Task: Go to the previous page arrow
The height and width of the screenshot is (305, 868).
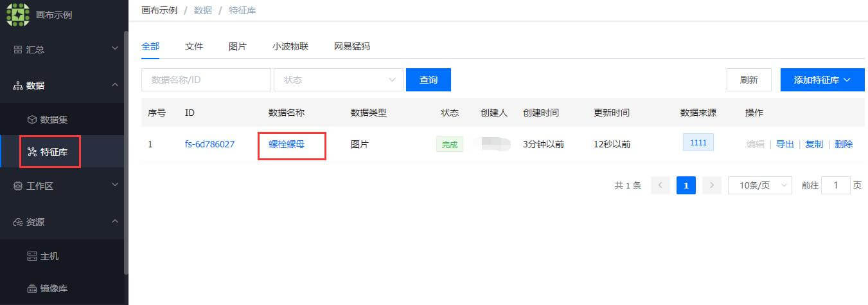Action: pyautogui.click(x=660, y=185)
